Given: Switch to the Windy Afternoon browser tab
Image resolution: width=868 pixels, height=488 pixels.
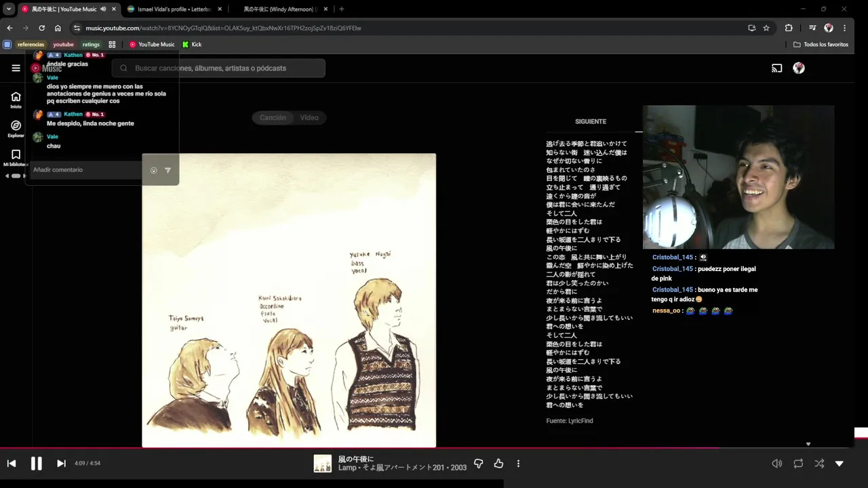Looking at the screenshot, I should 280,9.
